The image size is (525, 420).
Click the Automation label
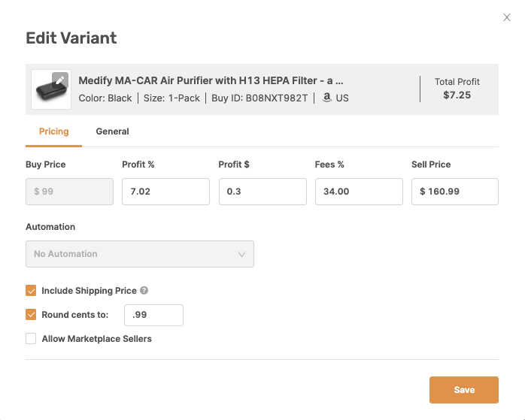pyautogui.click(x=50, y=227)
